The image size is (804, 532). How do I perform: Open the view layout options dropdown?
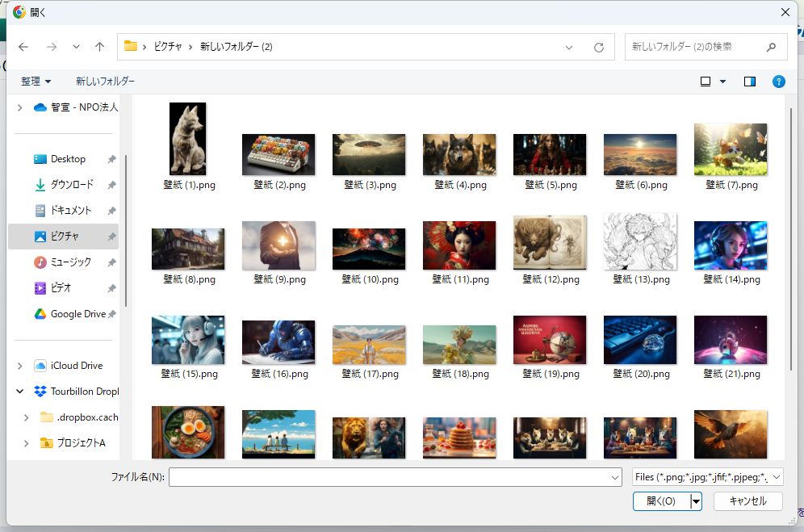(722, 82)
